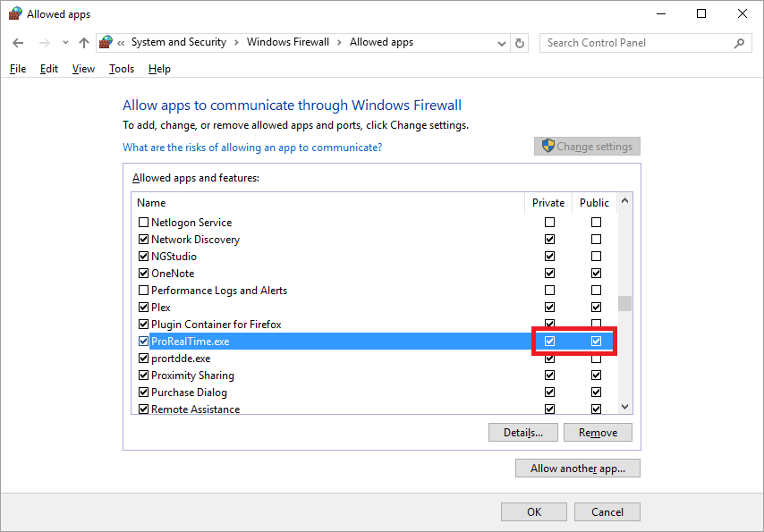
Task: Click the Control Panel icon in the address bar
Action: click(x=105, y=42)
